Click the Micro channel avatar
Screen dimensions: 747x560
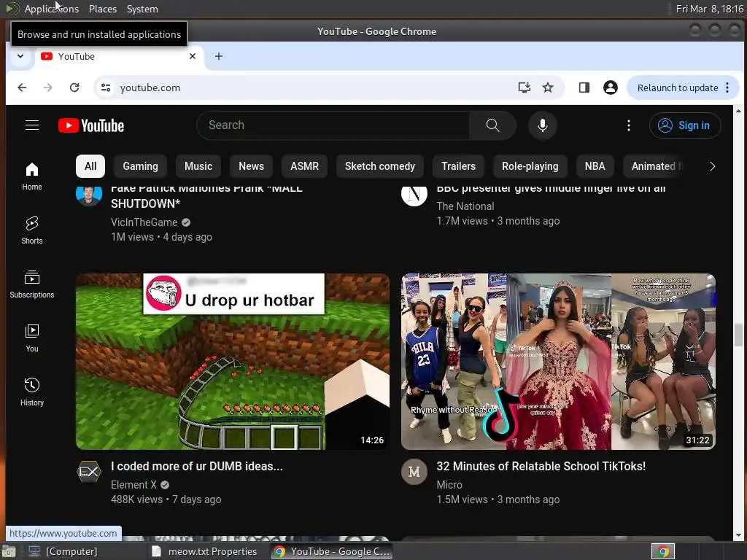point(414,472)
